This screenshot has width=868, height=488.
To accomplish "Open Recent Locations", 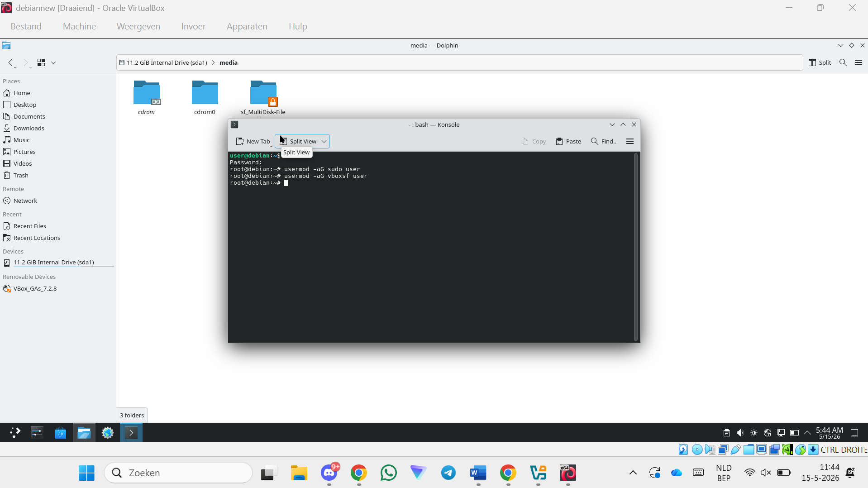I will coord(37,238).
